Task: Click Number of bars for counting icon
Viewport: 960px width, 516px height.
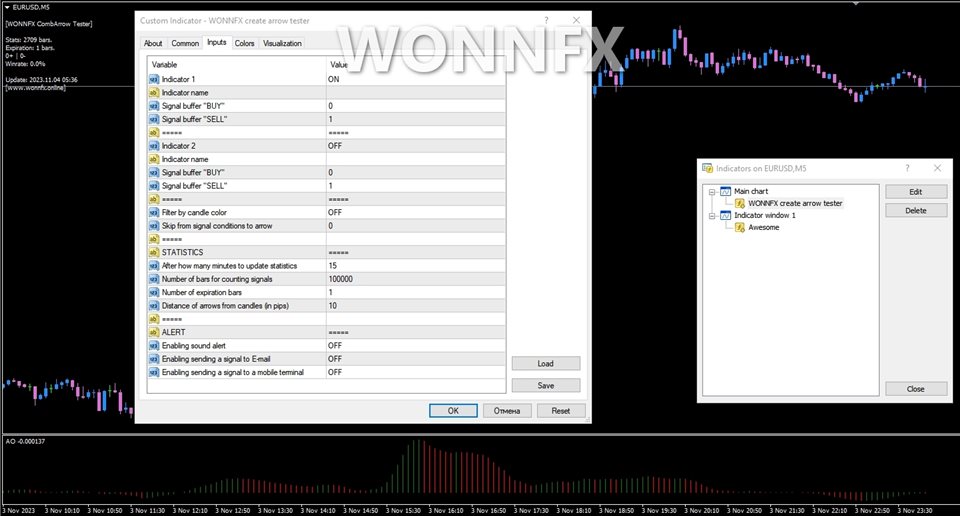Action: click(x=154, y=279)
